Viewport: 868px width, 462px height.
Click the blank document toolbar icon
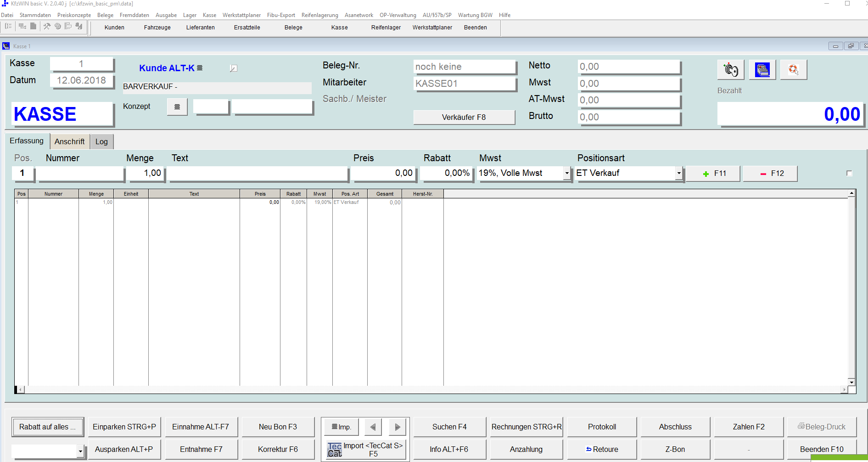coord(33,27)
